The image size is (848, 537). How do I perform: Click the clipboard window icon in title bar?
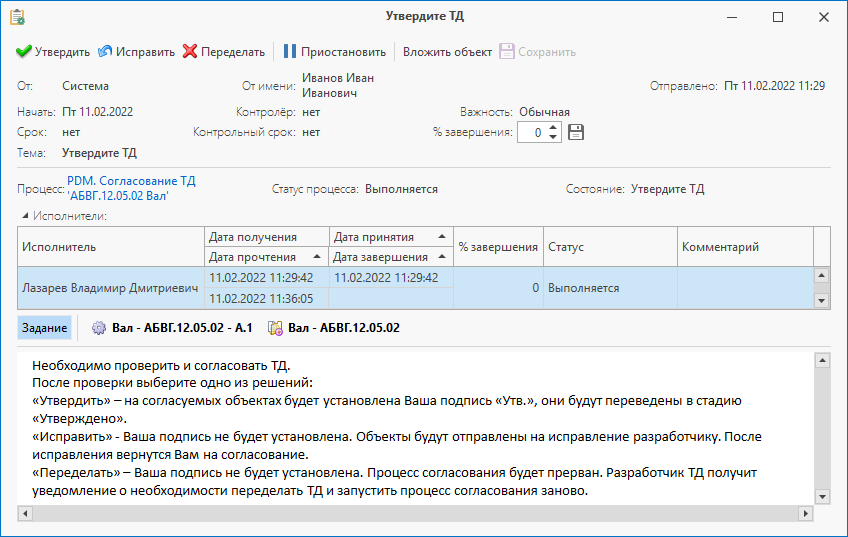click(17, 17)
